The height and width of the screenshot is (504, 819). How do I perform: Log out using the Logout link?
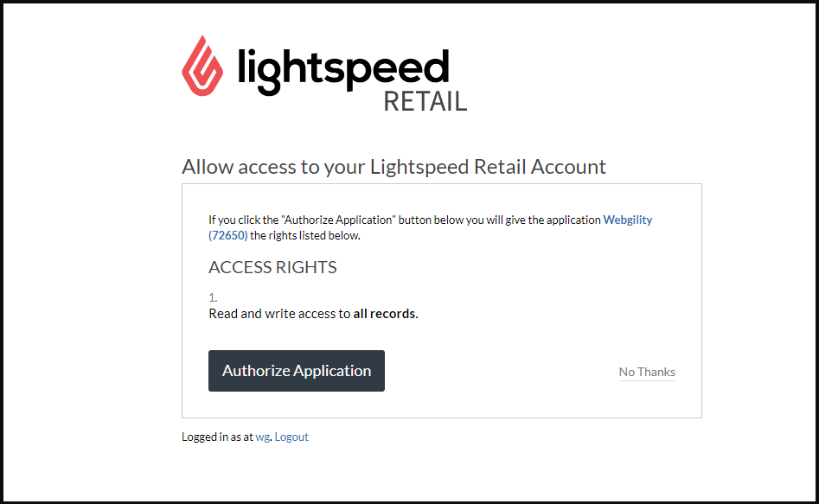click(x=291, y=437)
